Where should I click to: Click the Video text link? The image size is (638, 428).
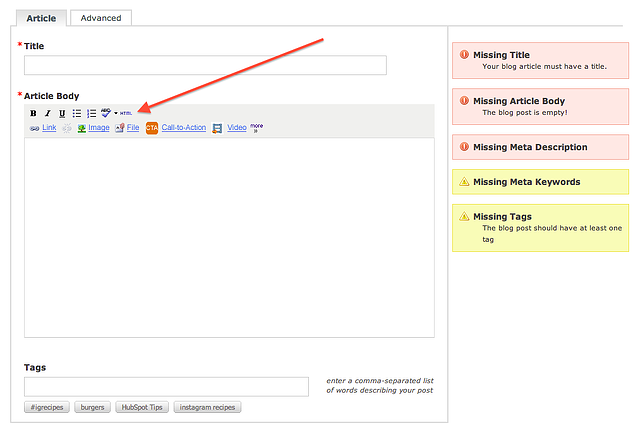click(x=237, y=127)
